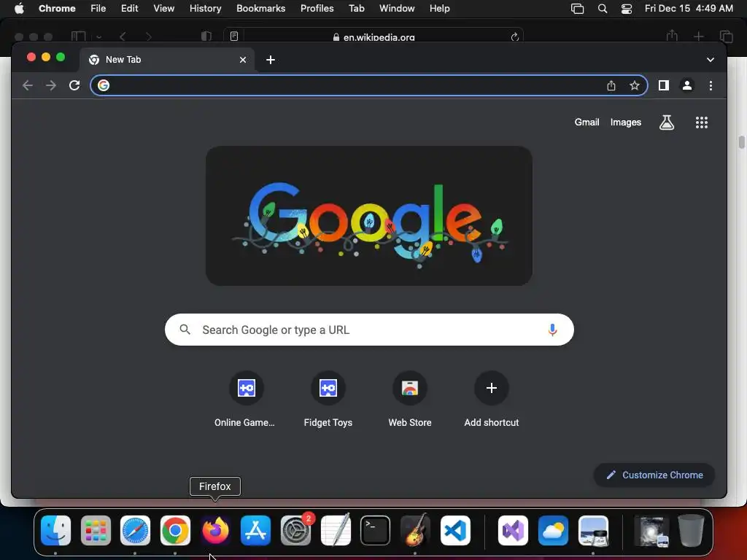Open the Web Store shortcut
Image resolution: width=747 pixels, height=560 pixels.
coord(410,400)
